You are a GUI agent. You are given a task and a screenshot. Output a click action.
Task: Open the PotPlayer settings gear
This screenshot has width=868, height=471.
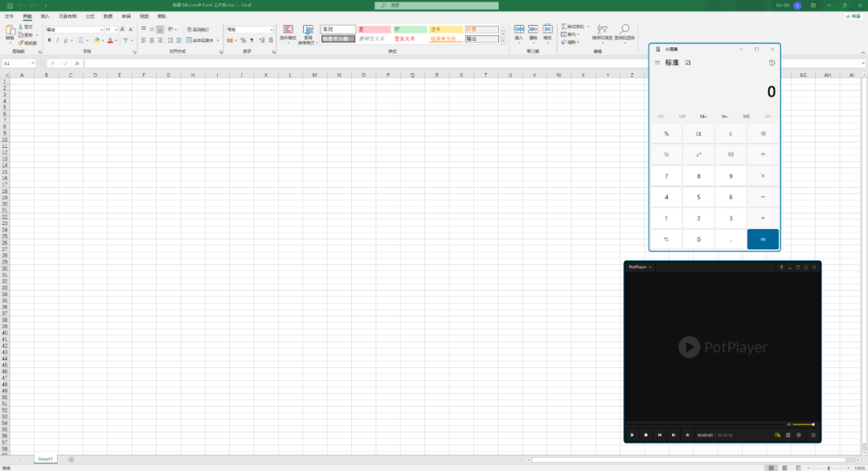[x=799, y=435]
